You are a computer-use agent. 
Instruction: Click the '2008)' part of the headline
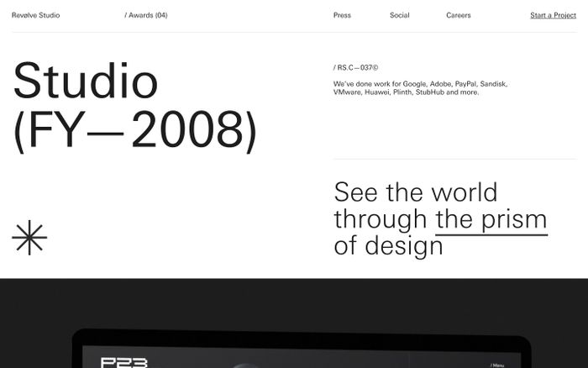(194, 130)
